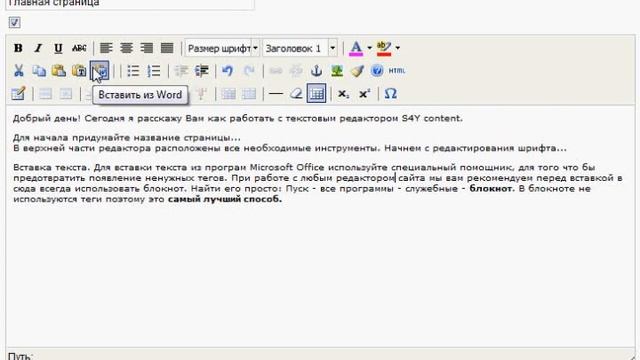Paste as plain text (clipboard with T)
640x360 pixels.
[x=79, y=71]
